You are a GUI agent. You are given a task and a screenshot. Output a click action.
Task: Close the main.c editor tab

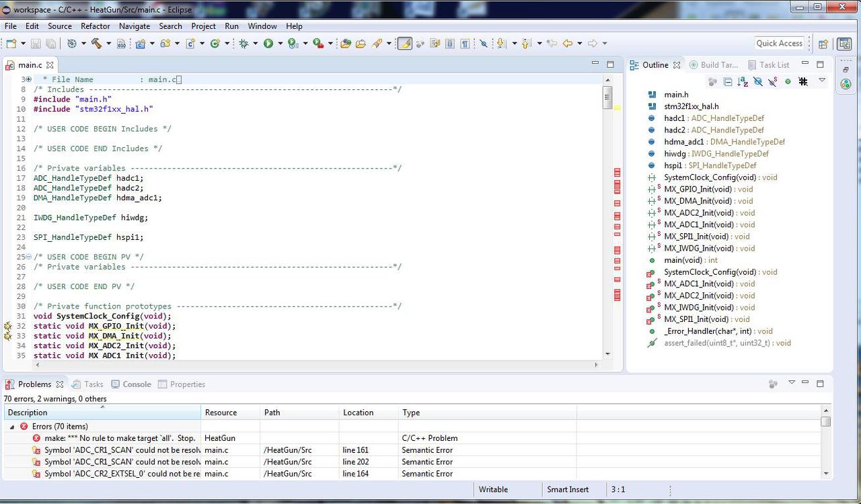tap(50, 65)
